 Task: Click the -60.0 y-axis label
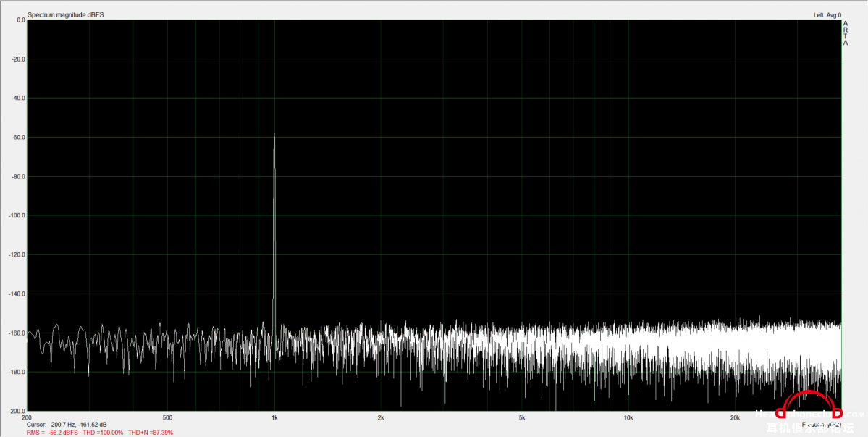20,138
